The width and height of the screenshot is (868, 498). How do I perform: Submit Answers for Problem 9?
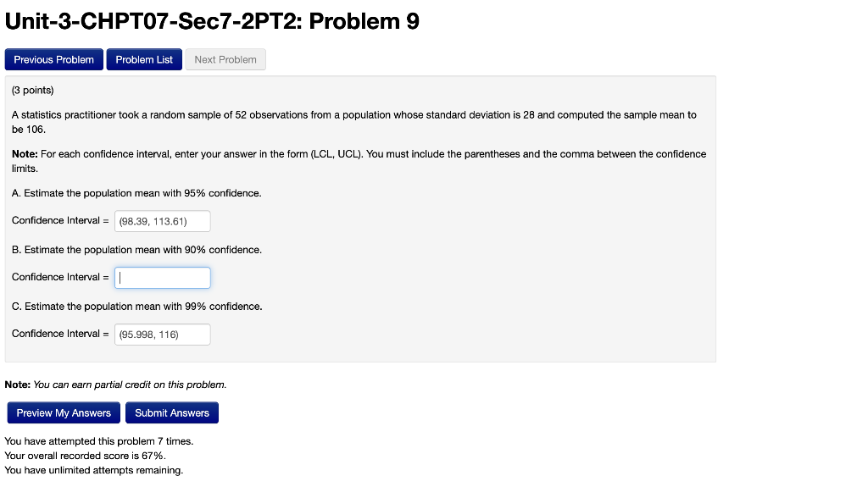pos(172,412)
